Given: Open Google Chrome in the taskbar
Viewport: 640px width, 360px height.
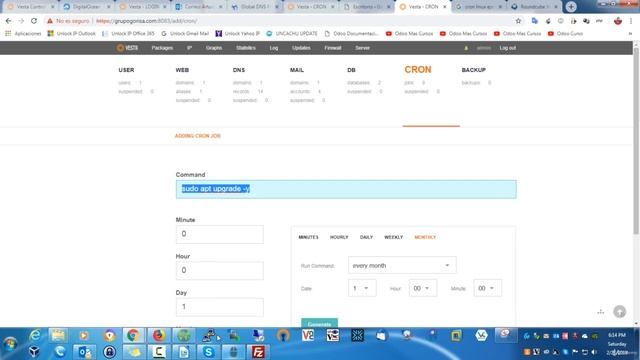Looking at the screenshot, I should [x=133, y=336].
